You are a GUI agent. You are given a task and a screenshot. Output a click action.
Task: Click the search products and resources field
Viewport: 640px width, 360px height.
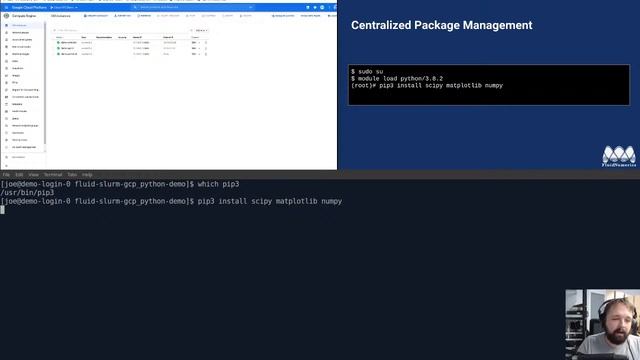pos(194,7)
